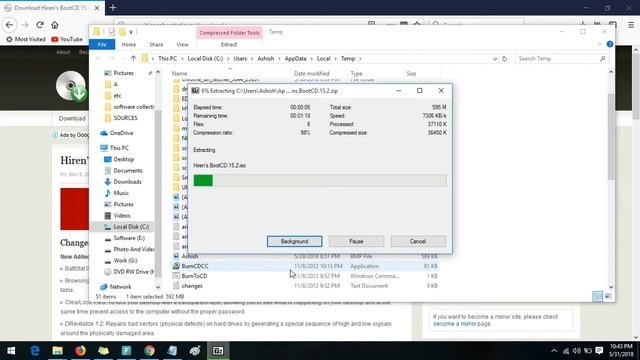Select Users in breadcrumb path
Screen dimensions: 640x360
pos(240,59)
